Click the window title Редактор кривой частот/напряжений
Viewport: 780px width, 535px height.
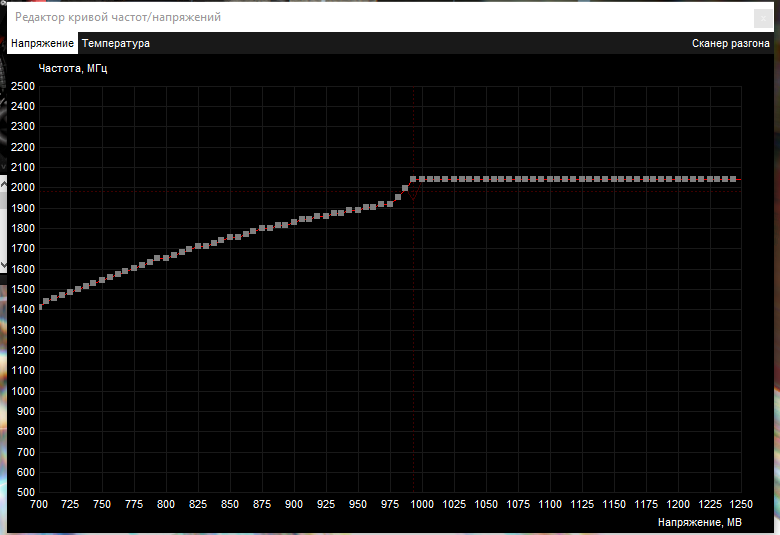pos(118,17)
